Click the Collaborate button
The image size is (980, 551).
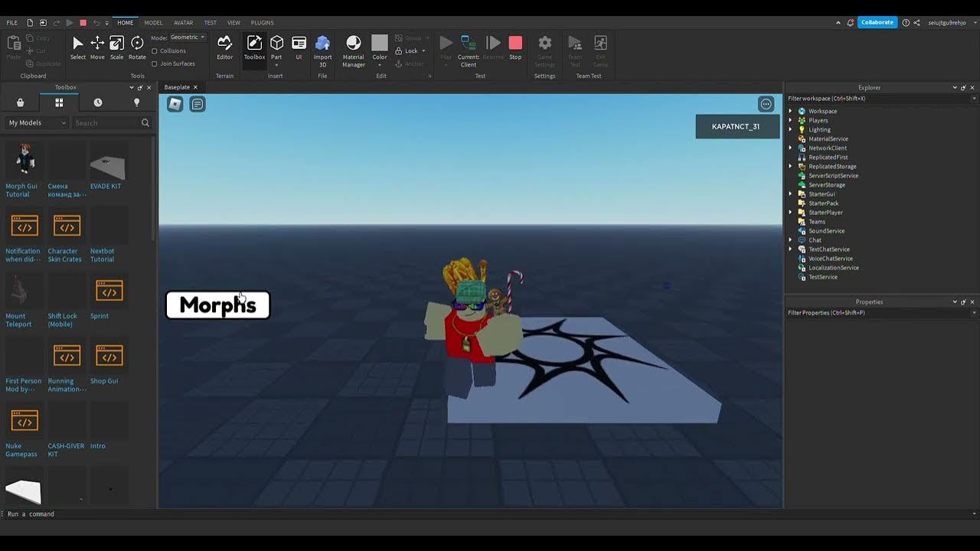tap(877, 23)
